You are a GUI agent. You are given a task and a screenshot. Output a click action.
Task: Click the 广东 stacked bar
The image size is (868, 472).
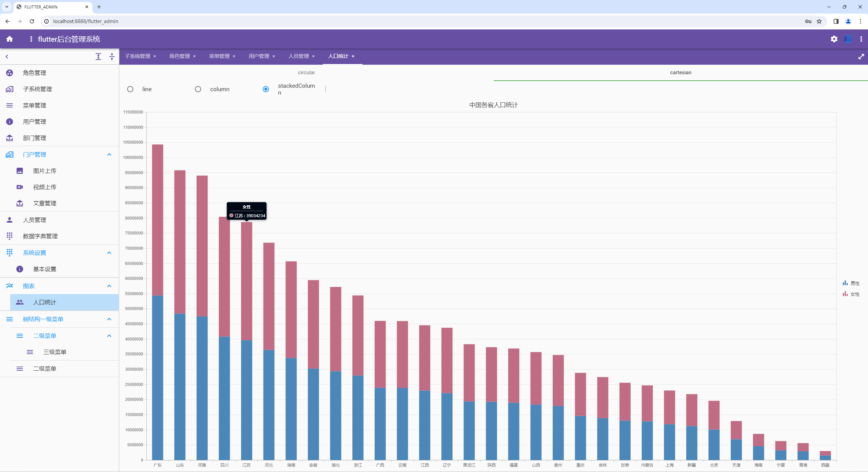coord(157,302)
